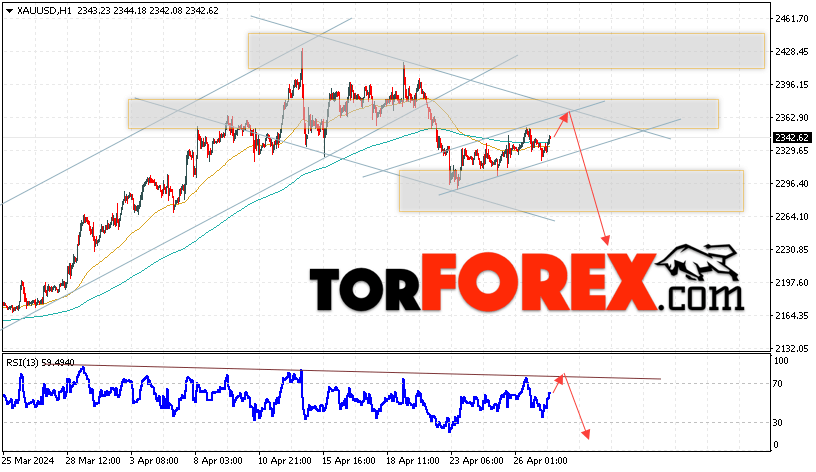
Task: Click the 2197.60 price scale label
Action: 792,283
